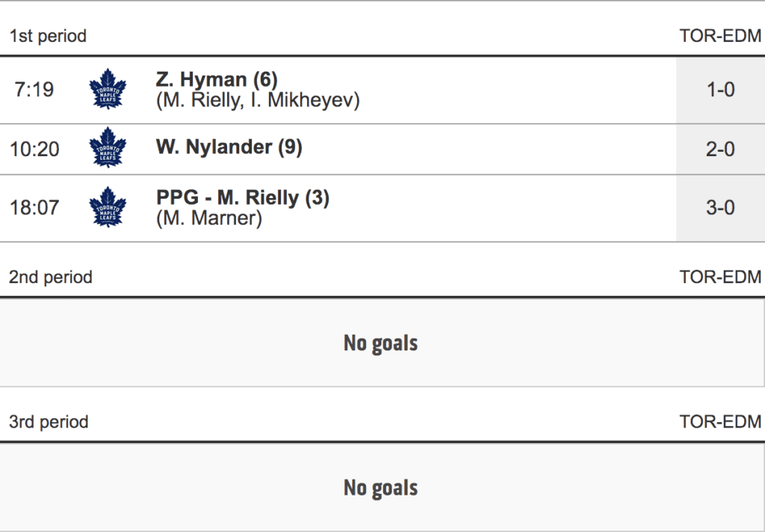Image resolution: width=765 pixels, height=532 pixels.
Task: Click the 2nd period header
Action: pyautogui.click(x=51, y=277)
